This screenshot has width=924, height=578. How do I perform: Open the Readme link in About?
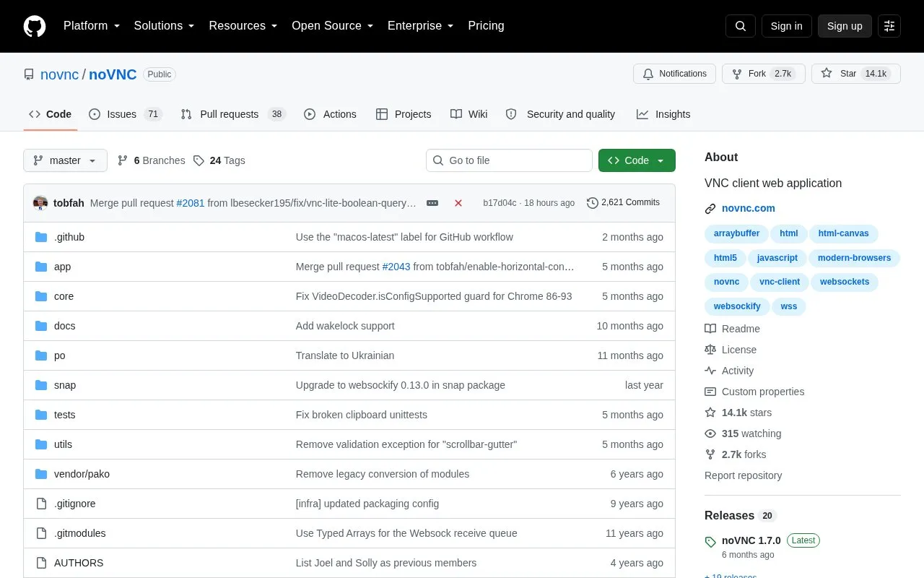tap(732, 329)
